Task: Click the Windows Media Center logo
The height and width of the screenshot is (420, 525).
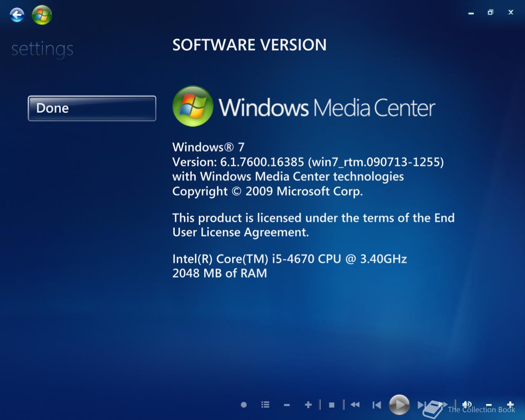Action: (x=304, y=106)
